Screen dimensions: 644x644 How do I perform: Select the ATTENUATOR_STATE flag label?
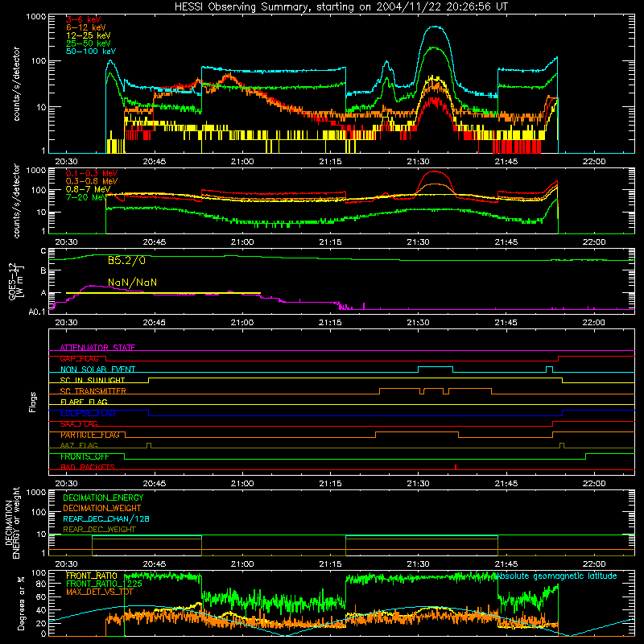97,348
